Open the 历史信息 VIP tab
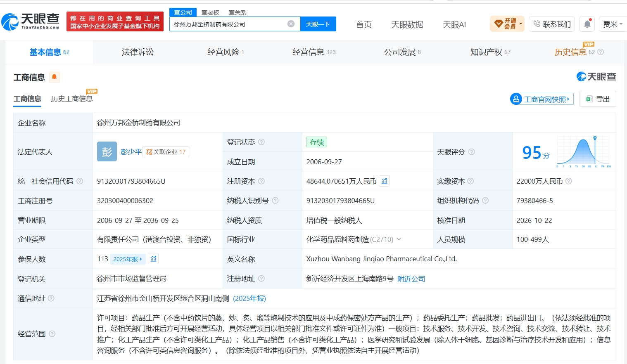Image resolution: width=627 pixels, height=364 pixels. pyautogui.click(x=579, y=51)
